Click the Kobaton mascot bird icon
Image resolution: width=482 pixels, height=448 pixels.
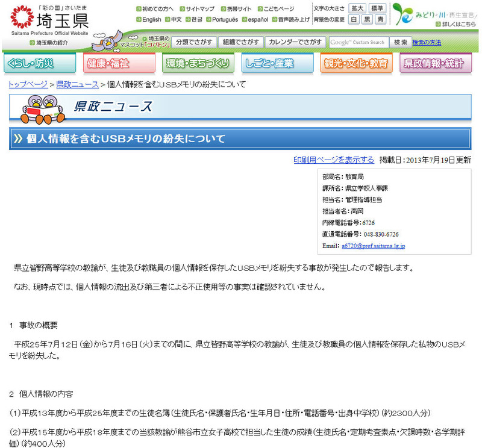(114, 42)
